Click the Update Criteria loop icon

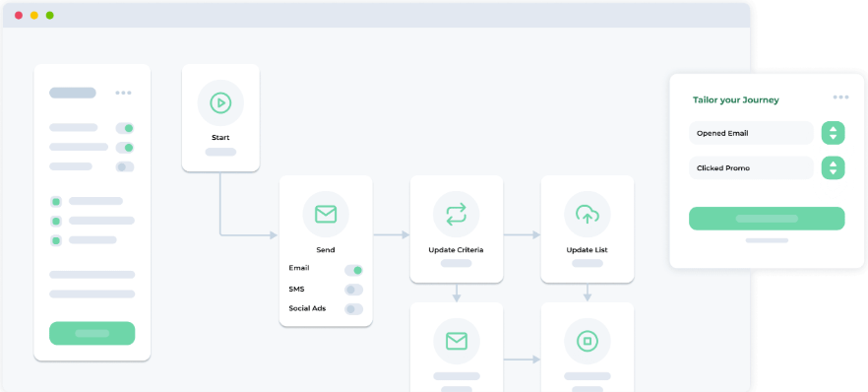tap(457, 215)
